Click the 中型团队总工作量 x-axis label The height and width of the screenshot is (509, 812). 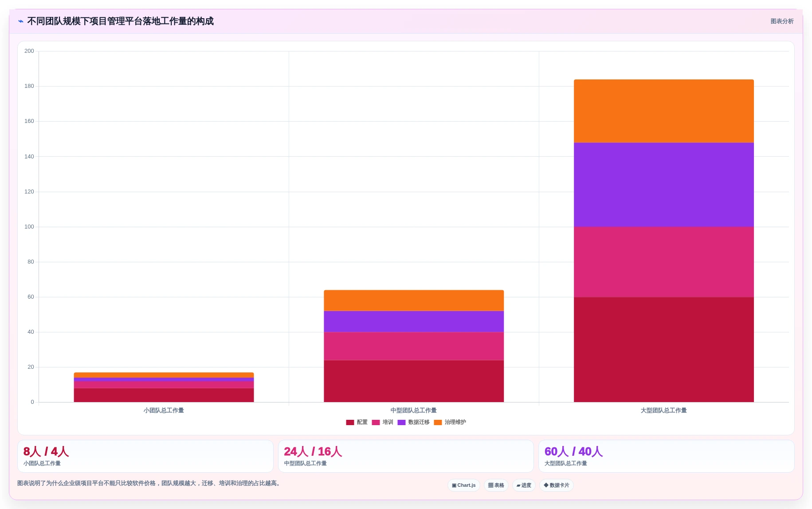tap(414, 410)
